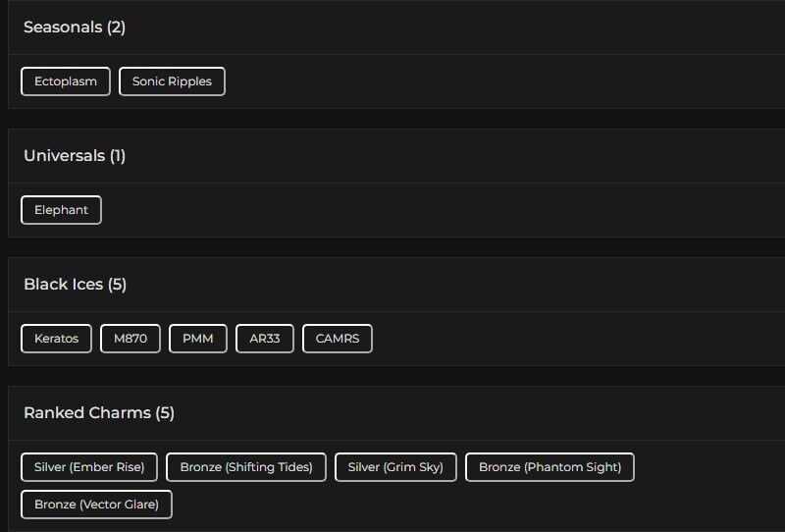
Task: Click the CAMRS Black Ice tag
Action: click(338, 339)
